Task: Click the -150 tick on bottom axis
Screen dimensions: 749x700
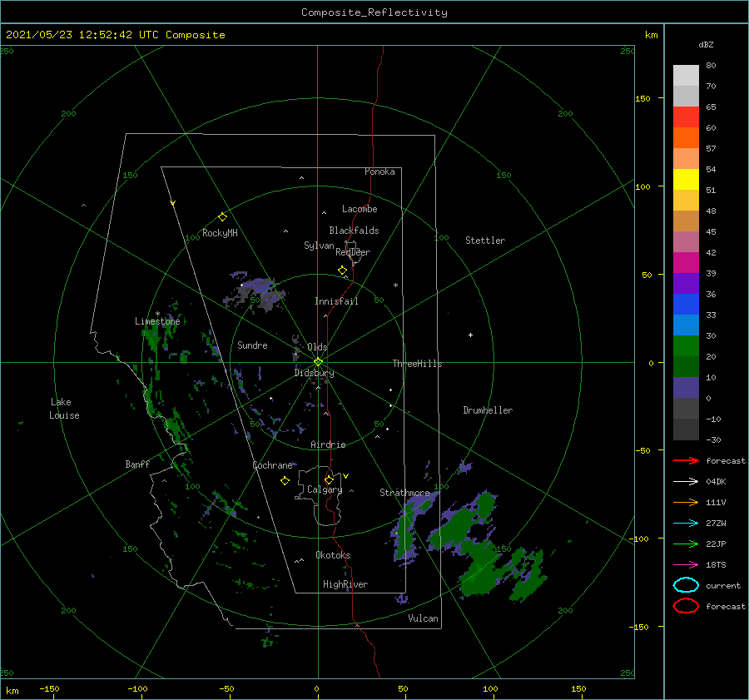Action: point(49,688)
